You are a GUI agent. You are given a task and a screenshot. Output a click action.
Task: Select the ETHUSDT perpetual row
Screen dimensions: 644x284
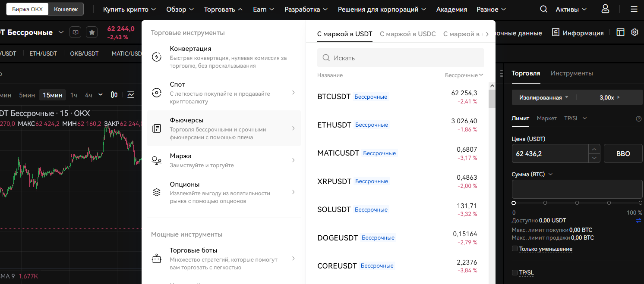397,125
